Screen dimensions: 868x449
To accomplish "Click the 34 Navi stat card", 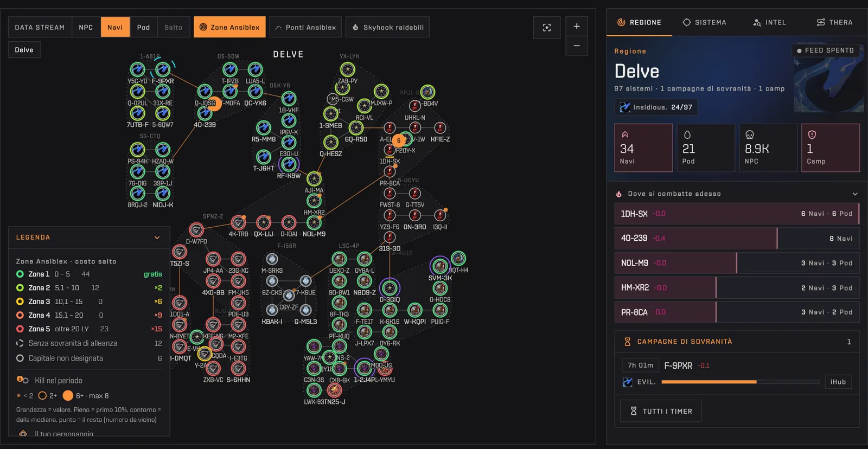I will 643,147.
